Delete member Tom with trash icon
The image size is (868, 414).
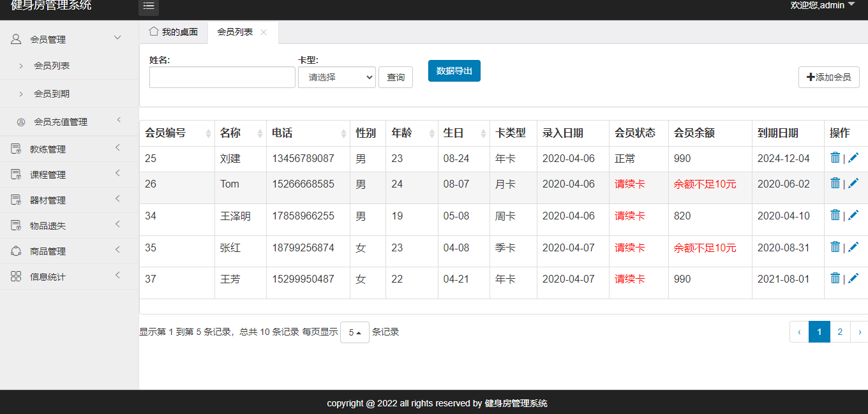pyautogui.click(x=835, y=183)
